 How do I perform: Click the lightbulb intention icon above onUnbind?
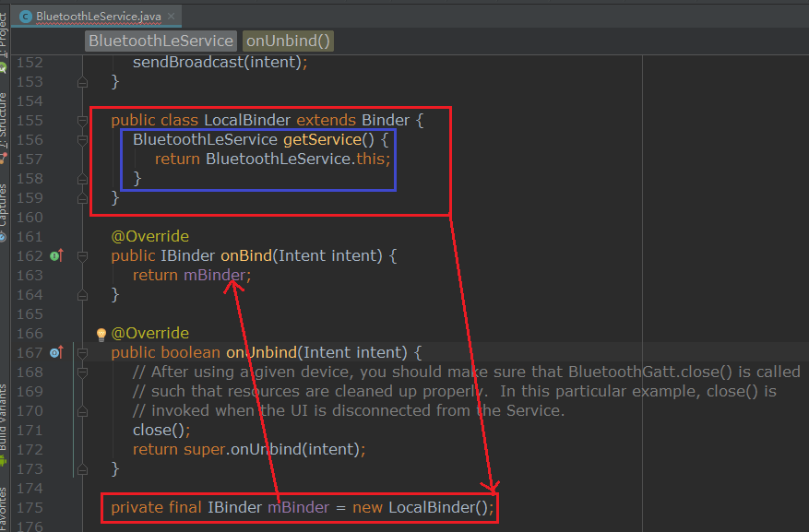pyautogui.click(x=101, y=334)
